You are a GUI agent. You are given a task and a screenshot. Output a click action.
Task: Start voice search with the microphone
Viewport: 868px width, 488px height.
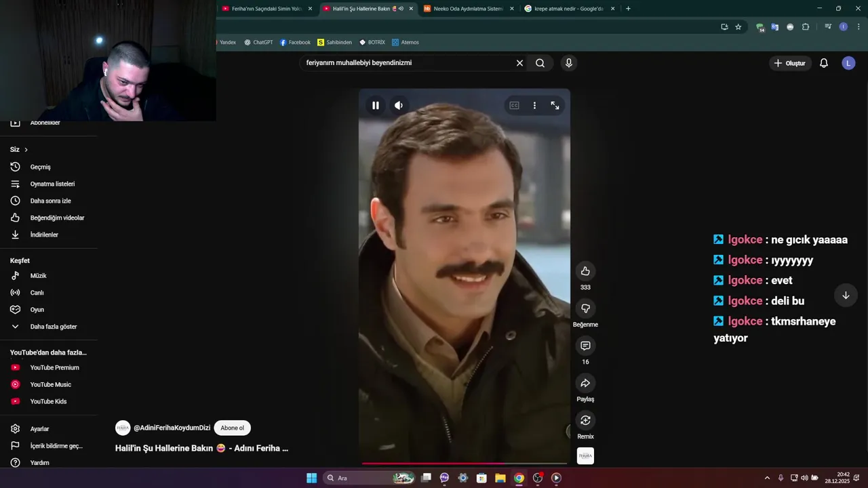[x=568, y=63]
